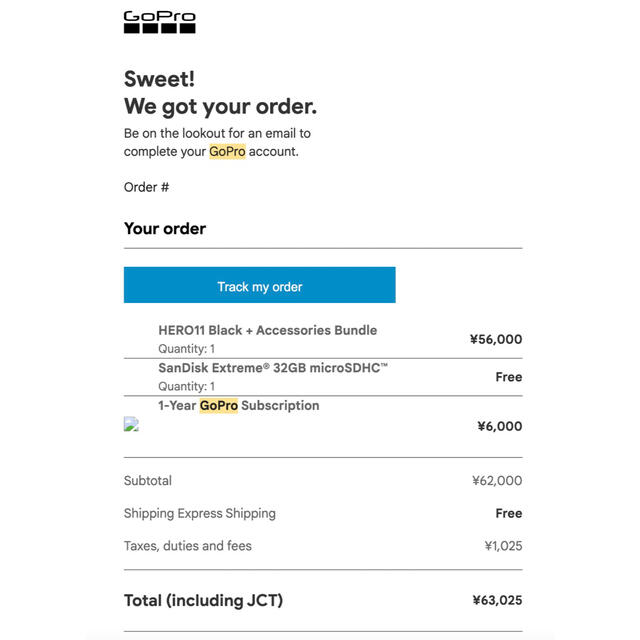The width and height of the screenshot is (640, 640).
Task: Click the Total (including JCT) label
Action: pos(203,600)
